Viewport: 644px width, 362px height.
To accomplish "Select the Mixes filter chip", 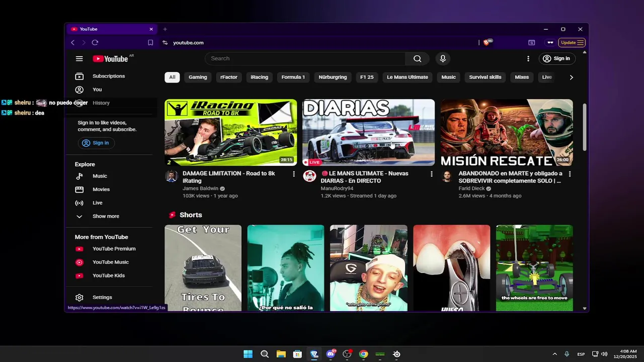I will click(x=522, y=77).
